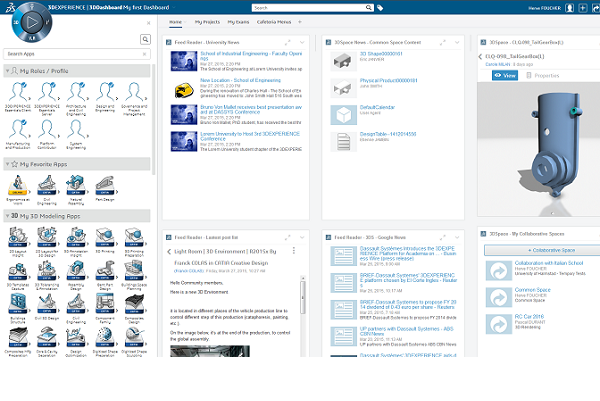Toggle the View mode with eye icon
This screenshot has height=401, width=600.
click(505, 75)
